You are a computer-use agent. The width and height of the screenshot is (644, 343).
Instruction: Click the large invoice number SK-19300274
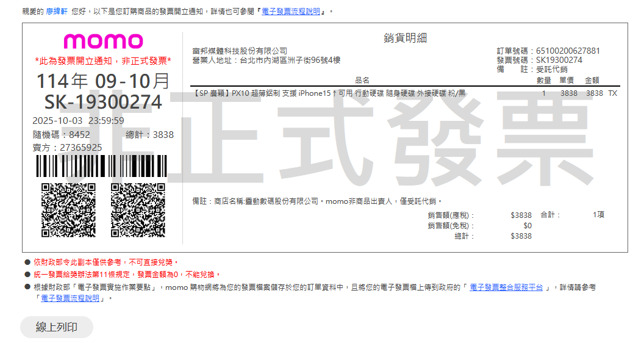coord(103,102)
